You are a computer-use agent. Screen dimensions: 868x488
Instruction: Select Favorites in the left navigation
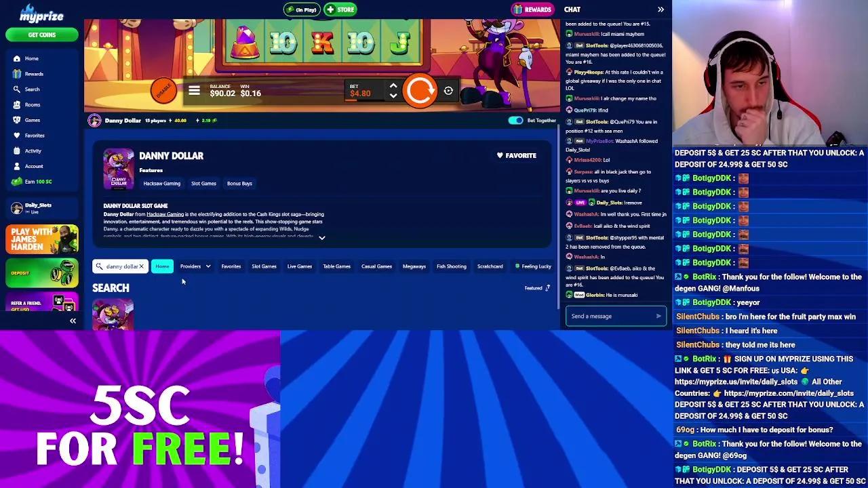tap(34, 135)
